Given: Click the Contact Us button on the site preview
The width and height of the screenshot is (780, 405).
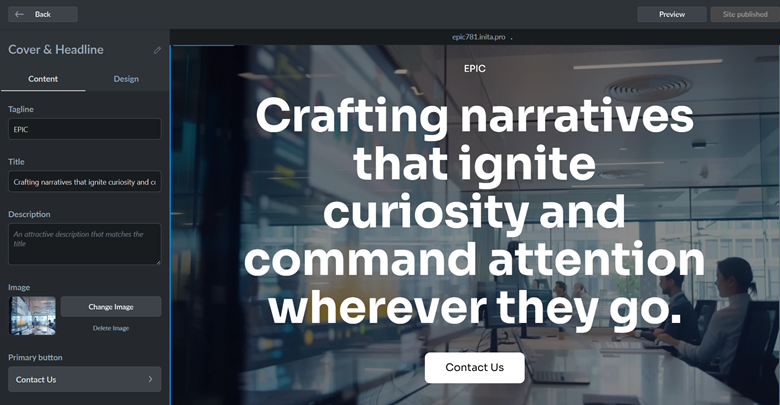Looking at the screenshot, I should point(475,368).
